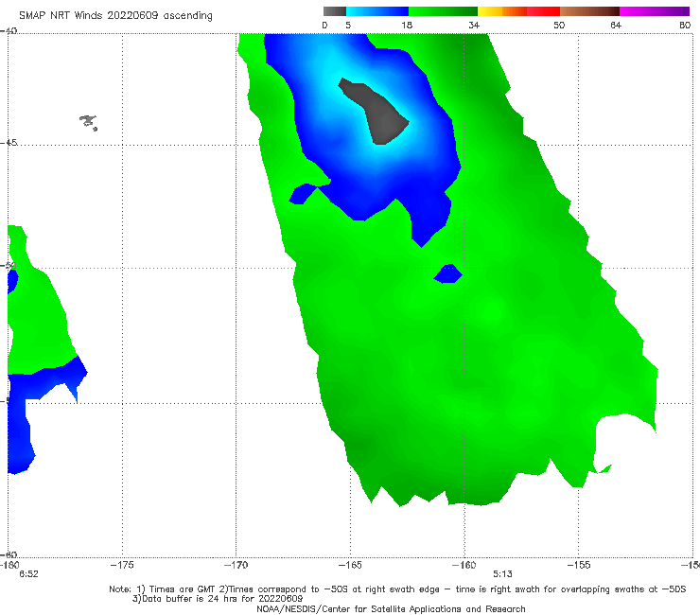Pick the yellow-to-red segment of the color bar
Image resolution: width=700 pixels, height=615 pixels.
[518, 11]
